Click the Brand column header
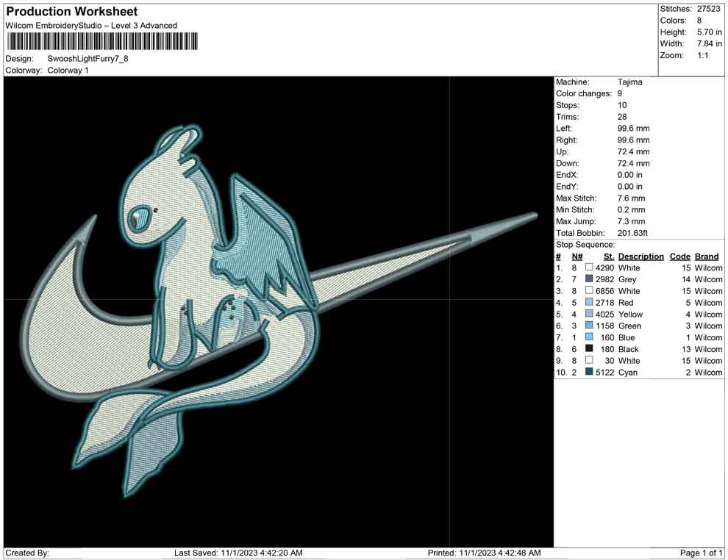Image resolution: width=728 pixels, height=560 pixels. point(707,256)
